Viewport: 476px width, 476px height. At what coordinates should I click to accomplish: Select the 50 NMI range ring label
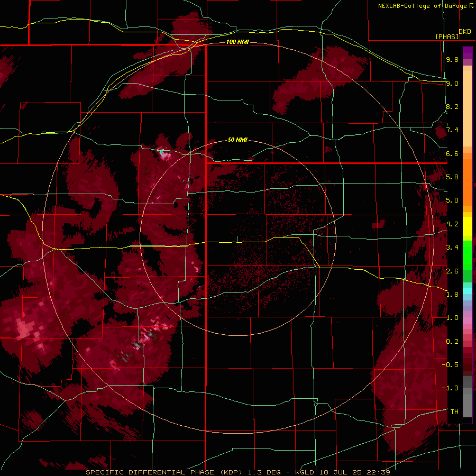pos(237,140)
